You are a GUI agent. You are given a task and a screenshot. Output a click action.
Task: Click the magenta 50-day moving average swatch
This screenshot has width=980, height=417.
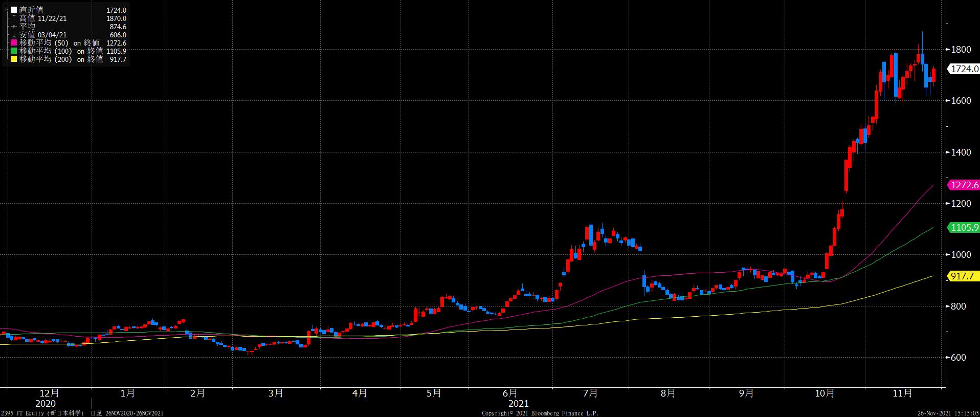[14, 43]
